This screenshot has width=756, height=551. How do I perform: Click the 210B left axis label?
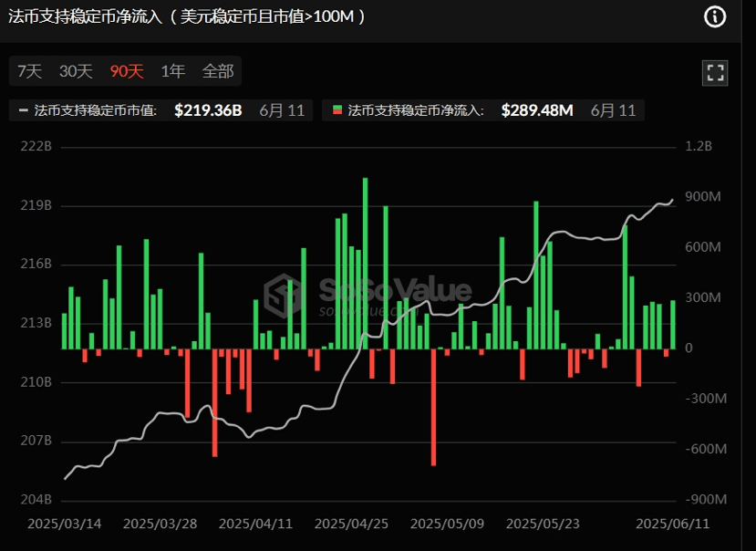coord(36,382)
